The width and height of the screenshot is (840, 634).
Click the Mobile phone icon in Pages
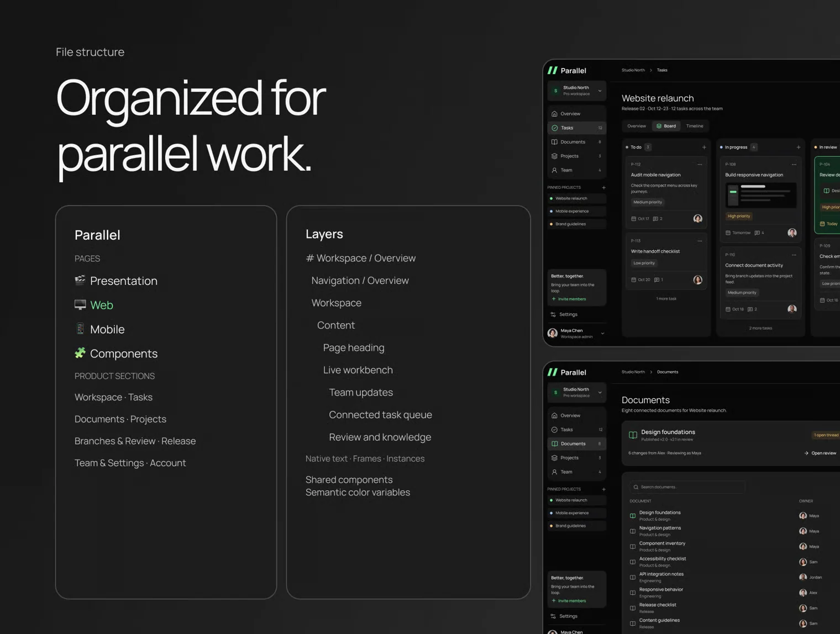point(80,329)
